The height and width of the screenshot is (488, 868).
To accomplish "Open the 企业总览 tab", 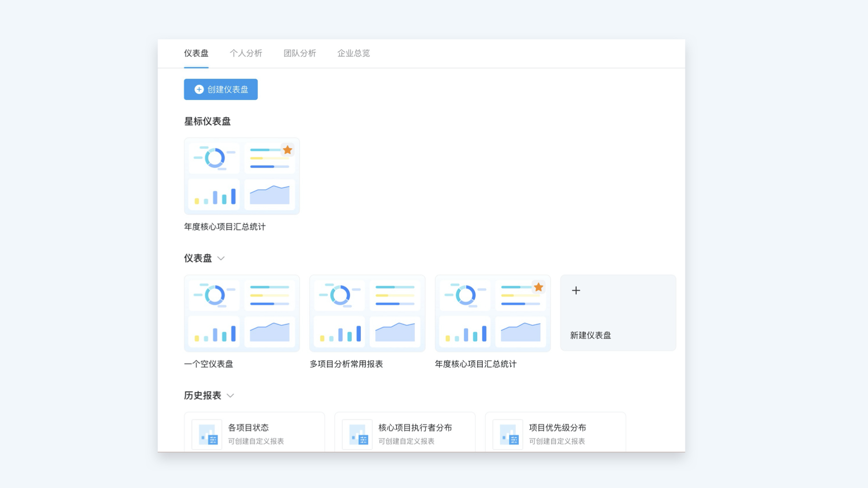I will (x=353, y=53).
